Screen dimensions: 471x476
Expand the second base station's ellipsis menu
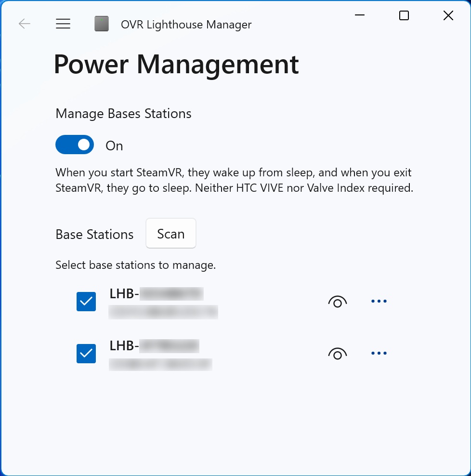[379, 353]
